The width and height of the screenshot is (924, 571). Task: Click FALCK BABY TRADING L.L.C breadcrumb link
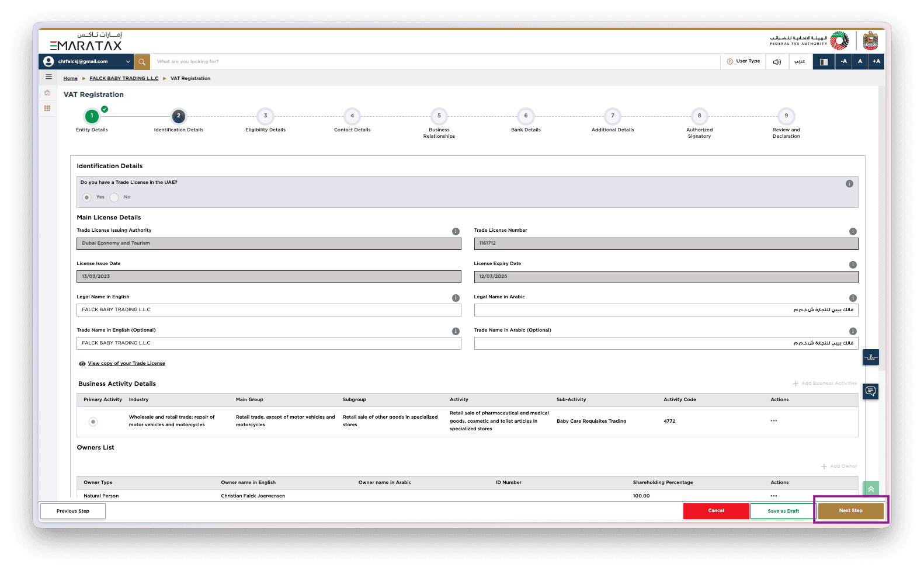click(124, 78)
